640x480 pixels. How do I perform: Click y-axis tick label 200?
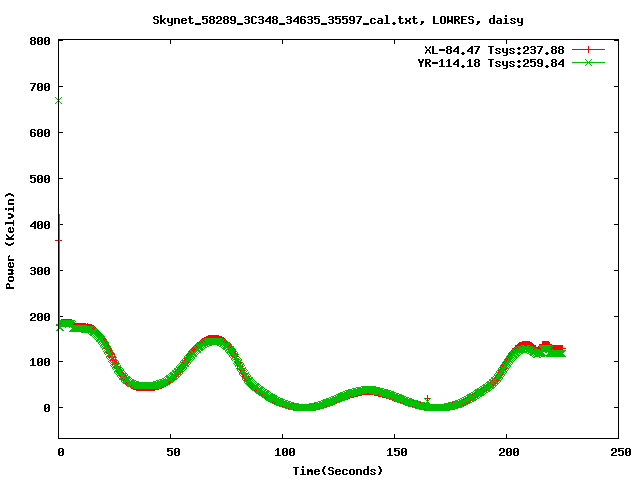click(x=40, y=317)
